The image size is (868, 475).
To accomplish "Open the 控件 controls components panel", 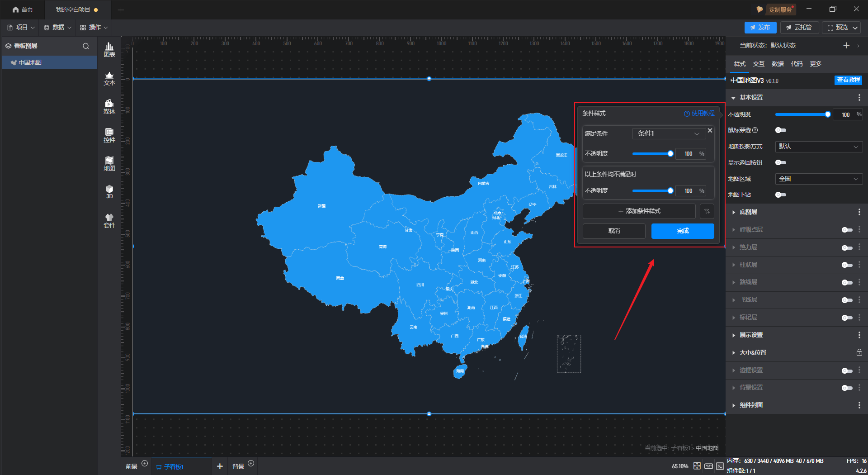I will click(109, 135).
